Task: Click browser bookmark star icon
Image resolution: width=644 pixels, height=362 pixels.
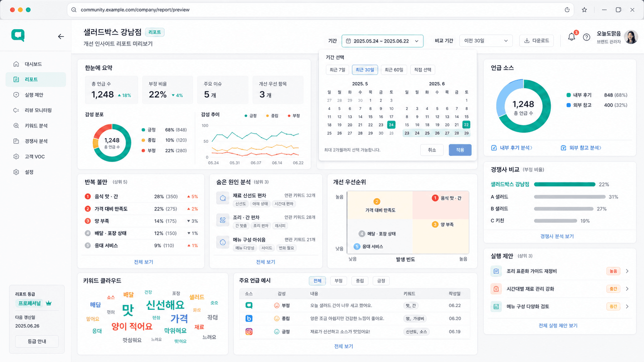Action: pos(584,10)
